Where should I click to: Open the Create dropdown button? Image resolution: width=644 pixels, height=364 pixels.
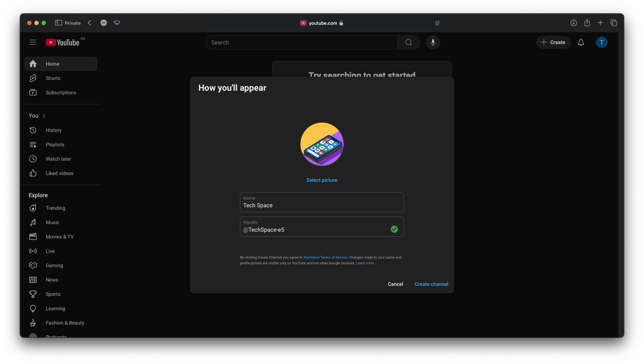(x=553, y=42)
